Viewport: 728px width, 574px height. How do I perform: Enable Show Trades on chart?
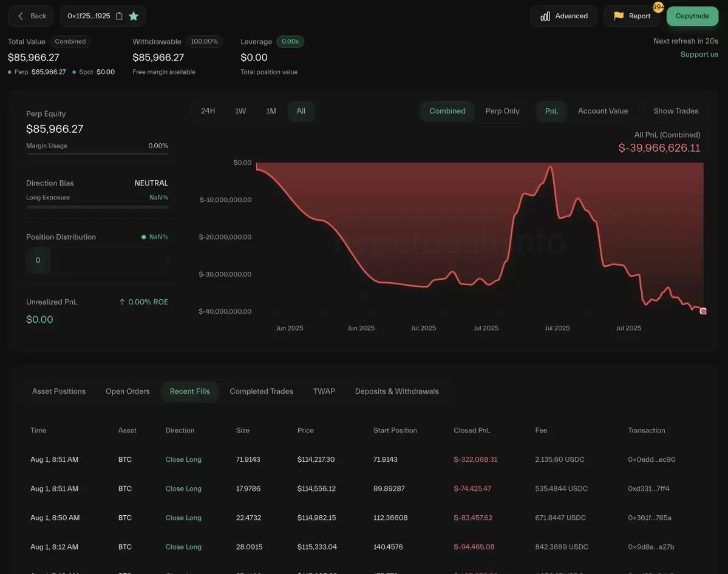[676, 111]
